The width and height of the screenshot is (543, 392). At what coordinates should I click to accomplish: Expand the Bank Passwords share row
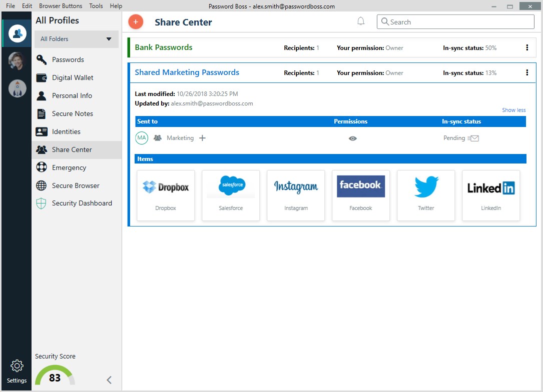[332, 47]
